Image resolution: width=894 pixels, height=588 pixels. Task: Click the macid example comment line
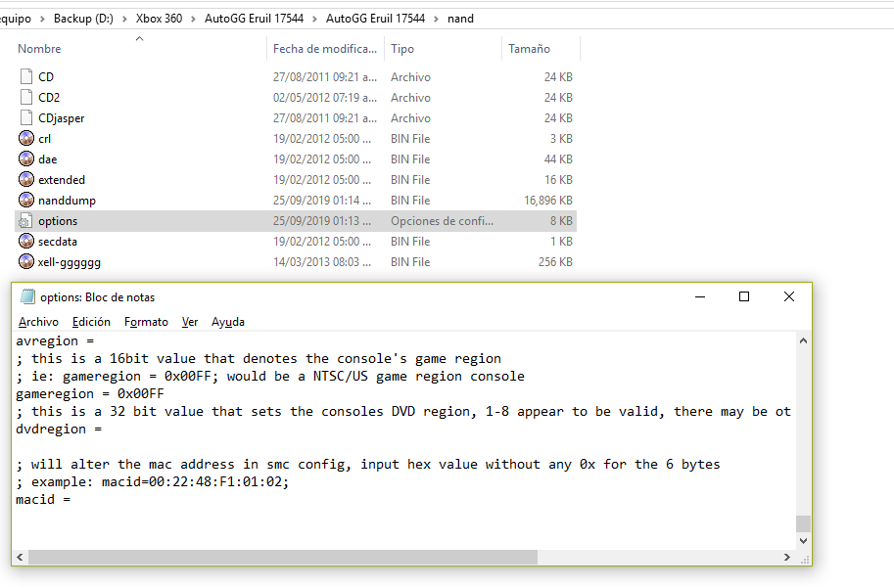(x=152, y=482)
